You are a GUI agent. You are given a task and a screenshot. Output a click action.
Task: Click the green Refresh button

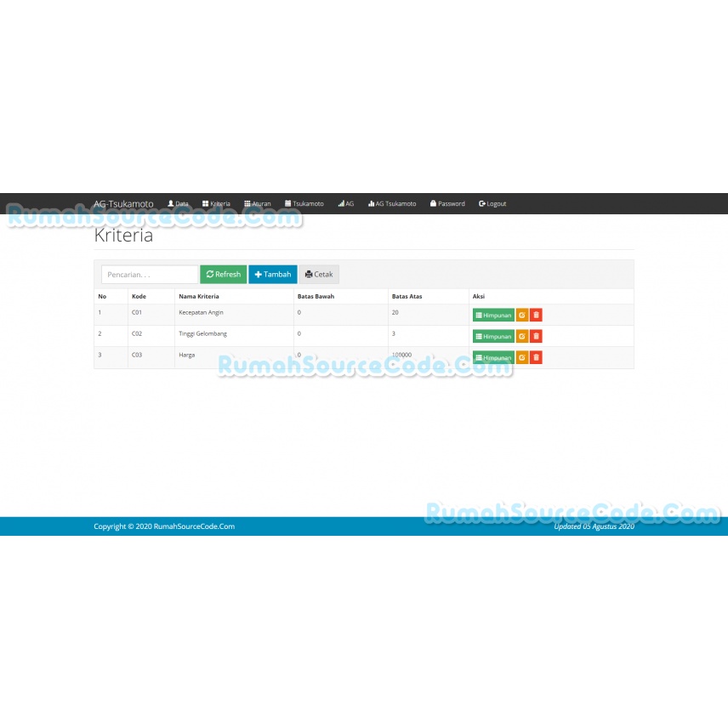224,275
